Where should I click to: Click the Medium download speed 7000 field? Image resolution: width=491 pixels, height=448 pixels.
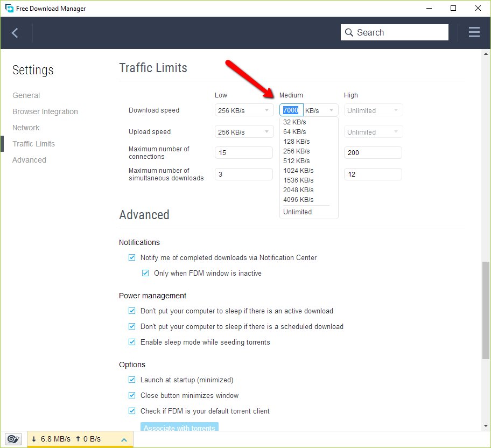tap(291, 110)
